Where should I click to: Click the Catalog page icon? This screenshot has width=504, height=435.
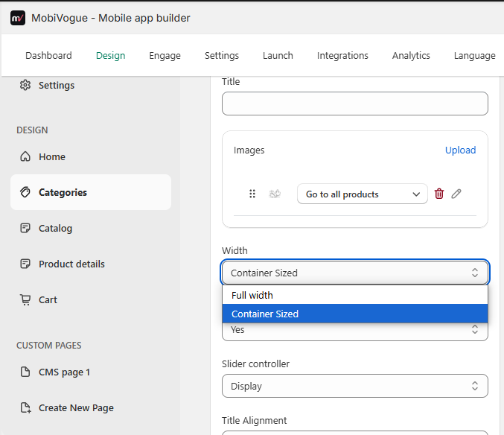click(25, 228)
